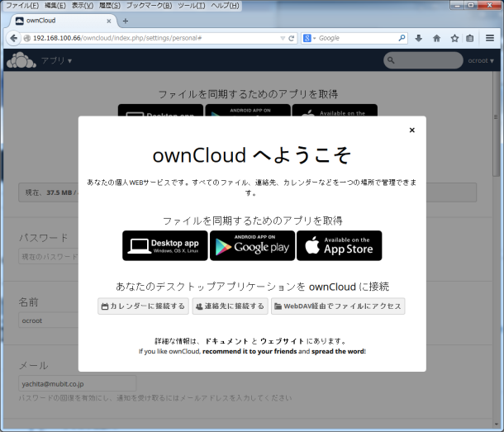Reload the page with refresh icon
This screenshot has height=432, width=504.
[291, 38]
